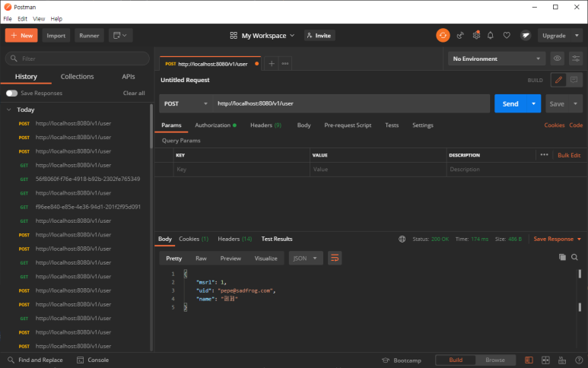Open the Save button dropdown arrow
Viewport: 588px width, 368px height.
575,103
